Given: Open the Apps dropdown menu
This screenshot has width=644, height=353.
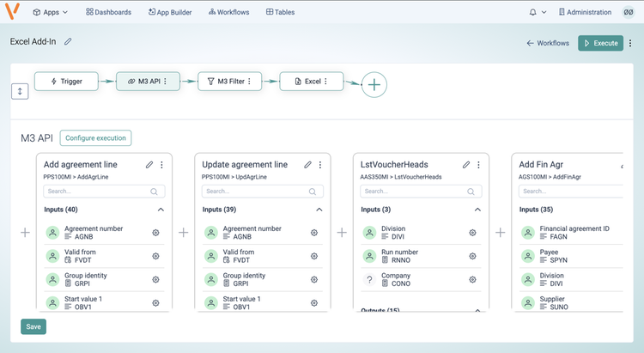Looking at the screenshot, I should (x=50, y=12).
